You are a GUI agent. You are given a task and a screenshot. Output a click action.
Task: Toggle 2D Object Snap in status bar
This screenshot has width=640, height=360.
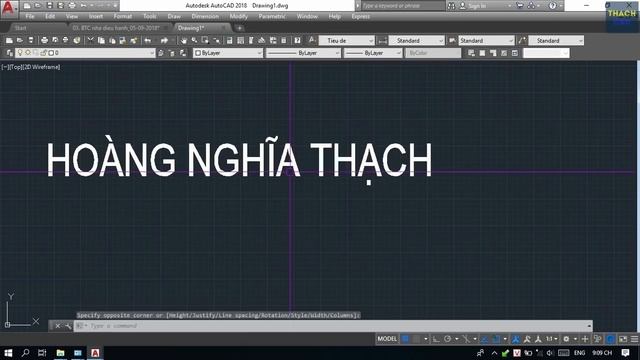click(x=496, y=339)
